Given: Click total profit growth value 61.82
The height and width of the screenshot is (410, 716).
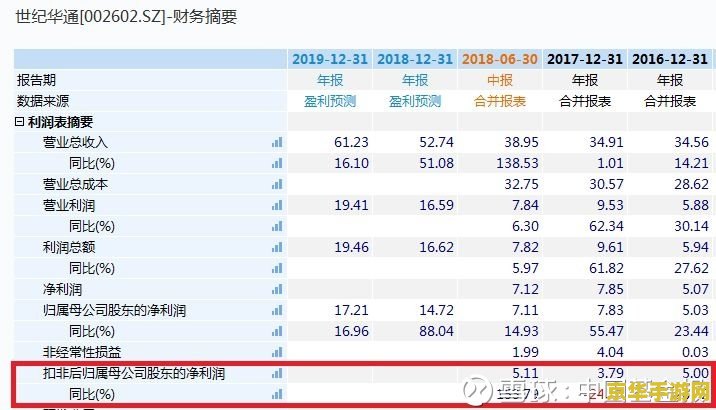Looking at the screenshot, I should (606, 268).
